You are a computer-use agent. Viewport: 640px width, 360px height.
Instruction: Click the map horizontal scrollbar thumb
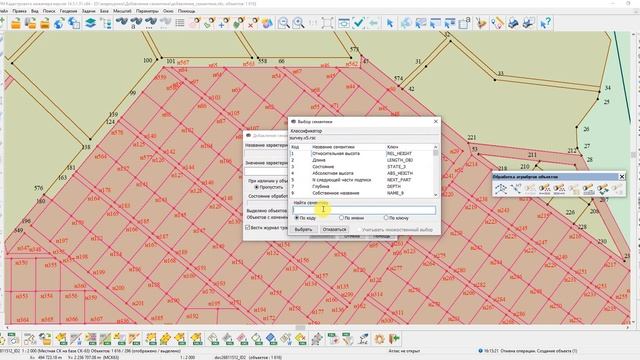coord(300,327)
